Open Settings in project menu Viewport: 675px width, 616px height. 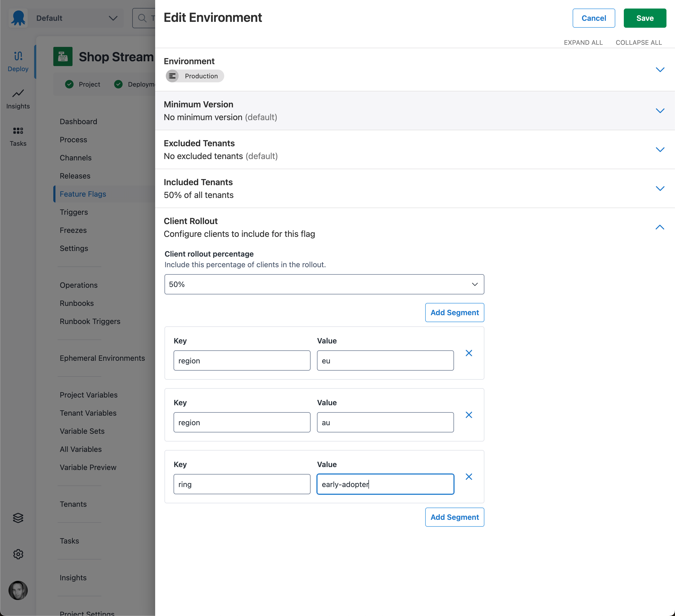(x=74, y=248)
